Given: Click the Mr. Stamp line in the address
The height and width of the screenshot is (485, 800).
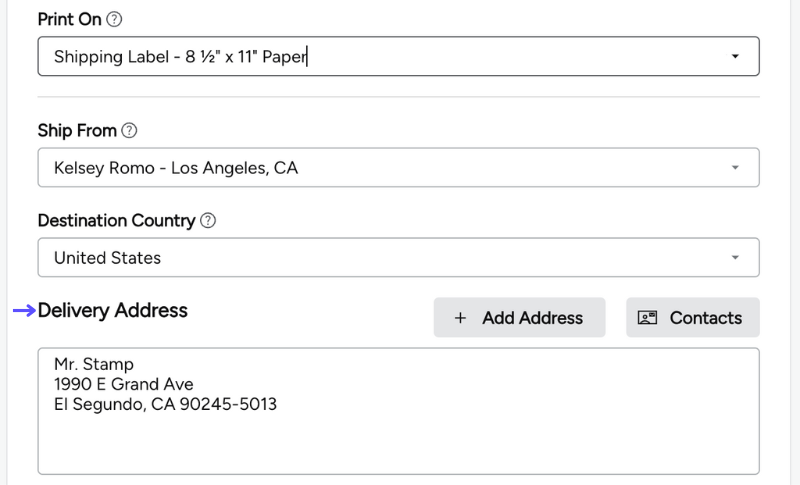Looking at the screenshot, I should point(94,365).
